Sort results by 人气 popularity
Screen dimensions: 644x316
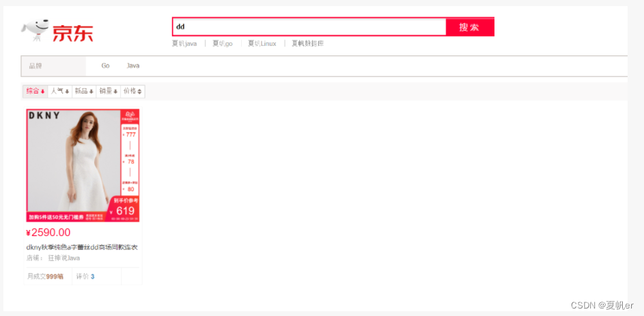click(x=60, y=91)
